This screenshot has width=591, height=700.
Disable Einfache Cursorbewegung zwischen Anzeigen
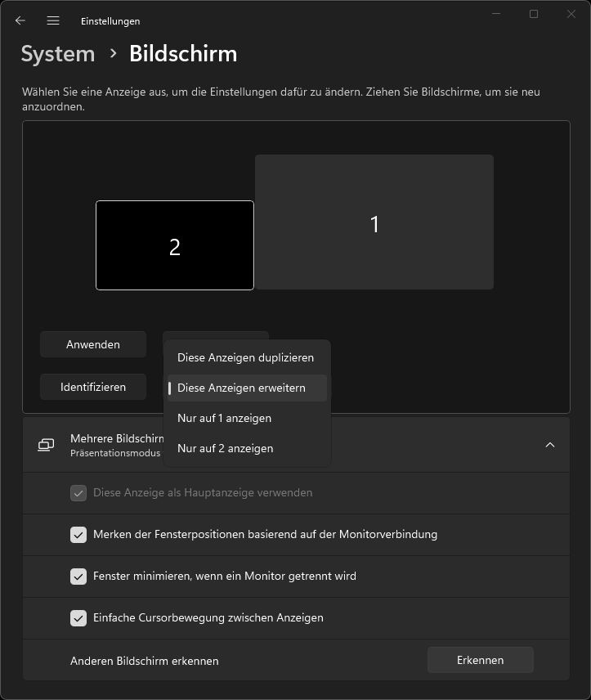tap(78, 618)
